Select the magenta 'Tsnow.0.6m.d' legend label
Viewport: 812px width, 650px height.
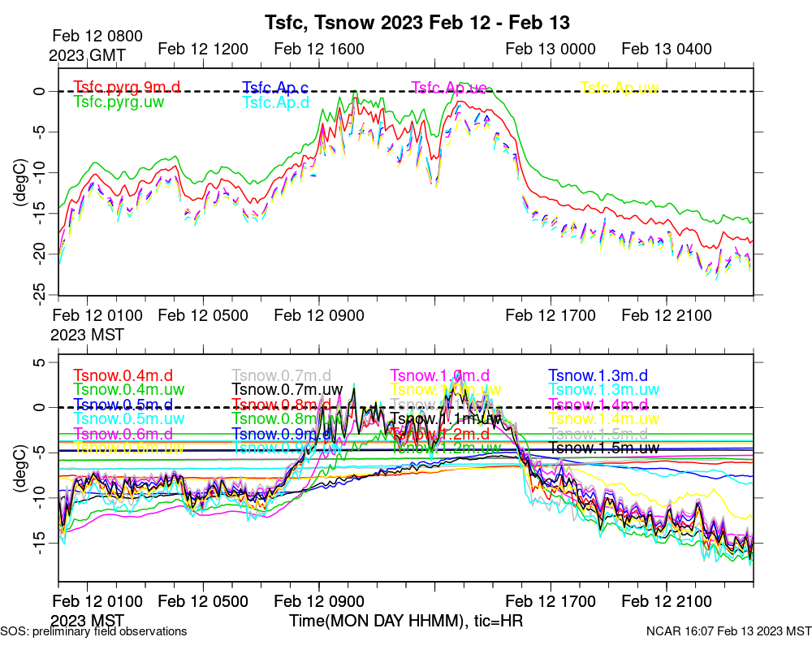tap(123, 433)
